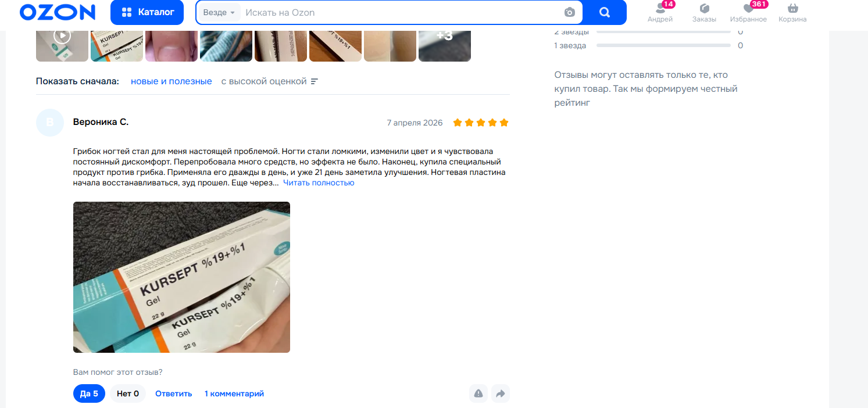Mark review unhelpful with Нет 0
The image size is (868, 408).
pos(128,393)
